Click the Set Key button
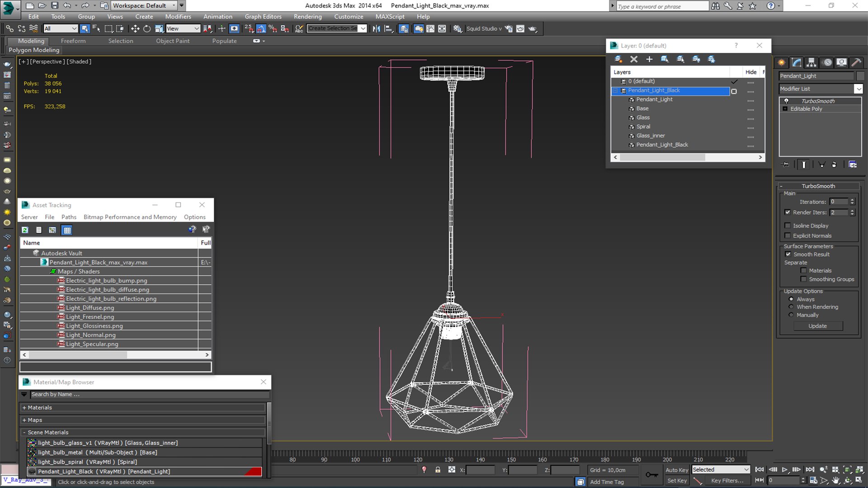 tap(677, 481)
